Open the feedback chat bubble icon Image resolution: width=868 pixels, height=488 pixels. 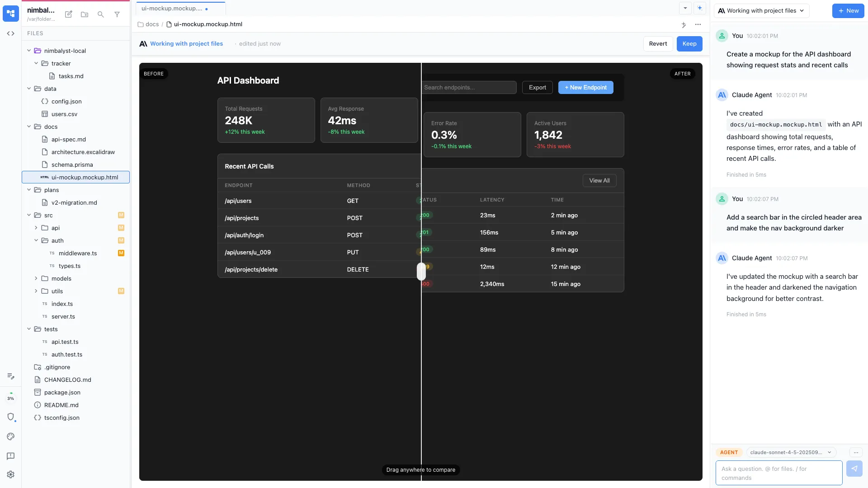[x=11, y=456]
